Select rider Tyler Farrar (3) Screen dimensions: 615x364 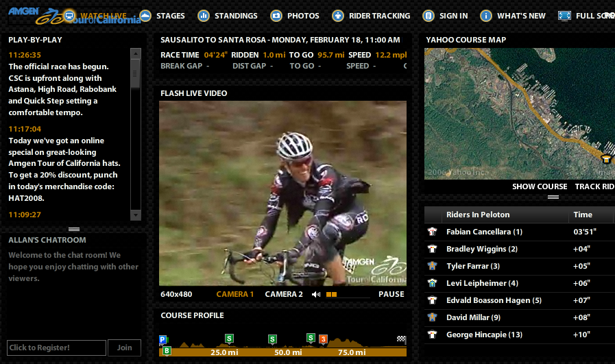pyautogui.click(x=472, y=266)
